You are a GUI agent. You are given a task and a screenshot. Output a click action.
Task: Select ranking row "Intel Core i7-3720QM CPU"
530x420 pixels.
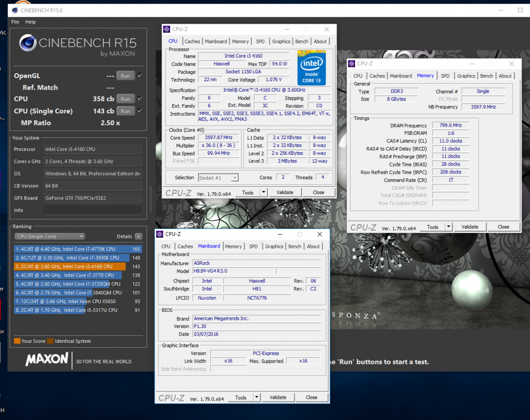[x=78, y=284]
